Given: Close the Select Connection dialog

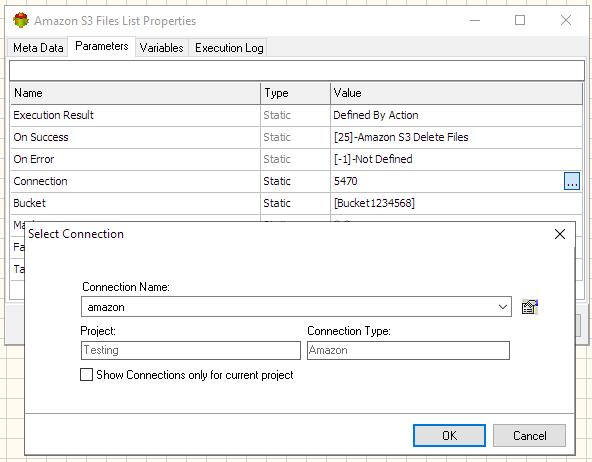Looking at the screenshot, I should 560,234.
